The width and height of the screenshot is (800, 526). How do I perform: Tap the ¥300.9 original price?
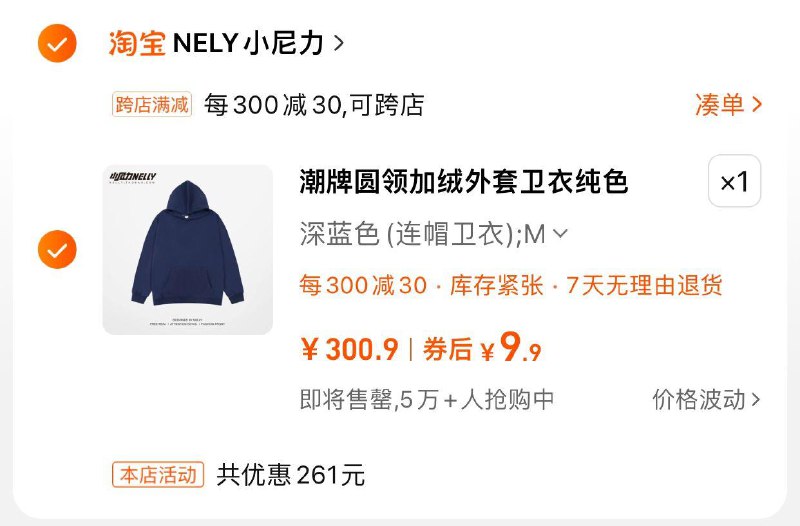pos(349,350)
